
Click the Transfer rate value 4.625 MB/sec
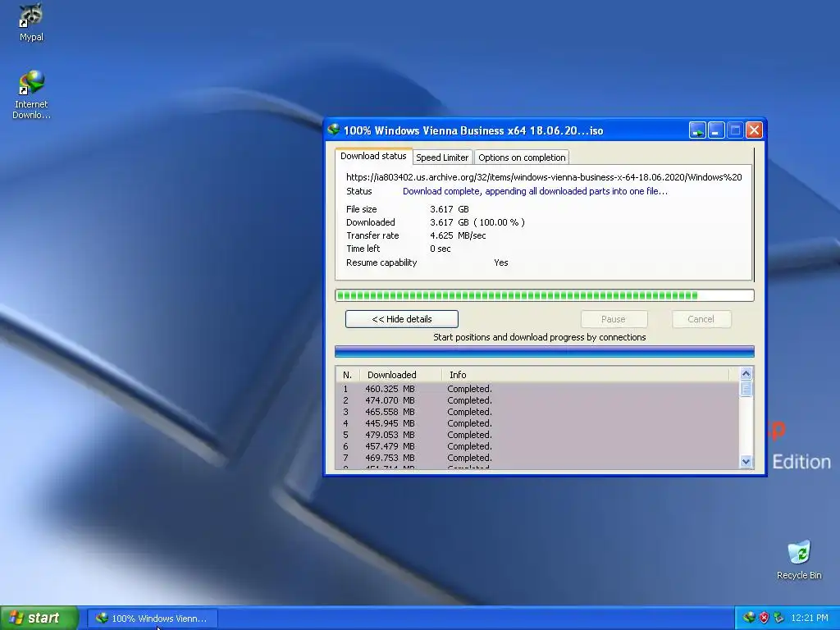tap(458, 235)
